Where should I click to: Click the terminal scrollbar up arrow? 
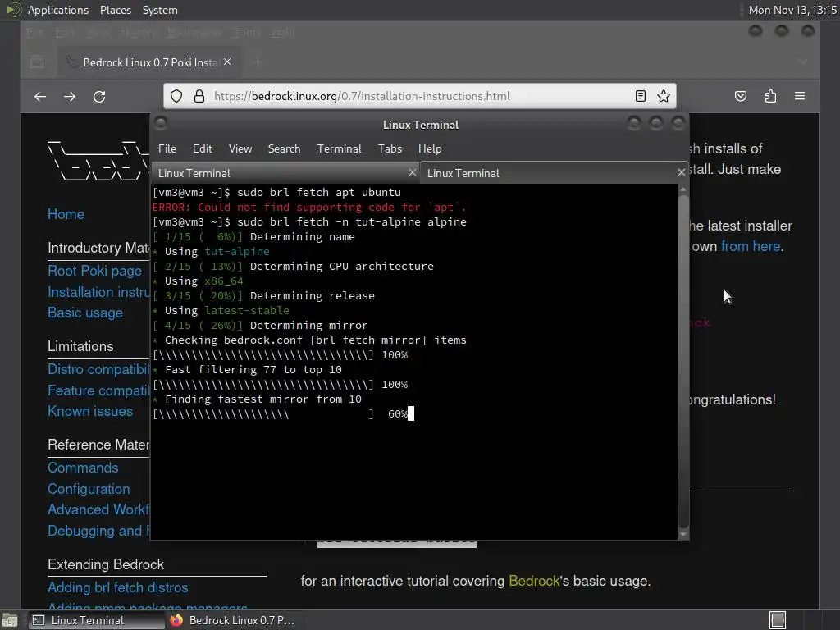[x=683, y=189]
